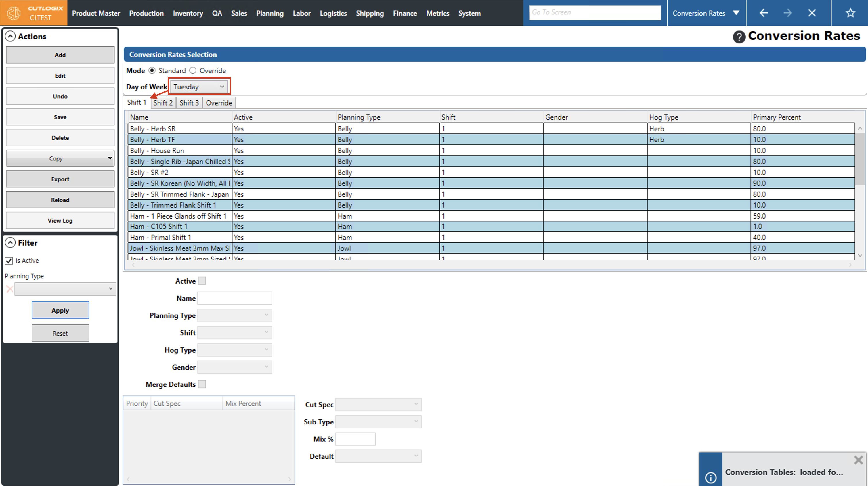Click the notification info icon
The width and height of the screenshot is (868, 486).
711,477
